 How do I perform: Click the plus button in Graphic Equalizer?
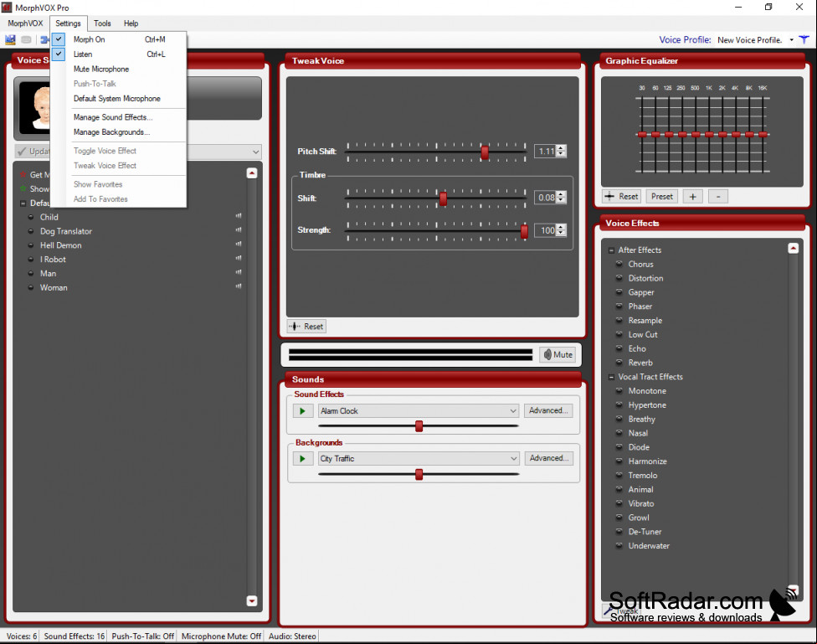pos(692,197)
